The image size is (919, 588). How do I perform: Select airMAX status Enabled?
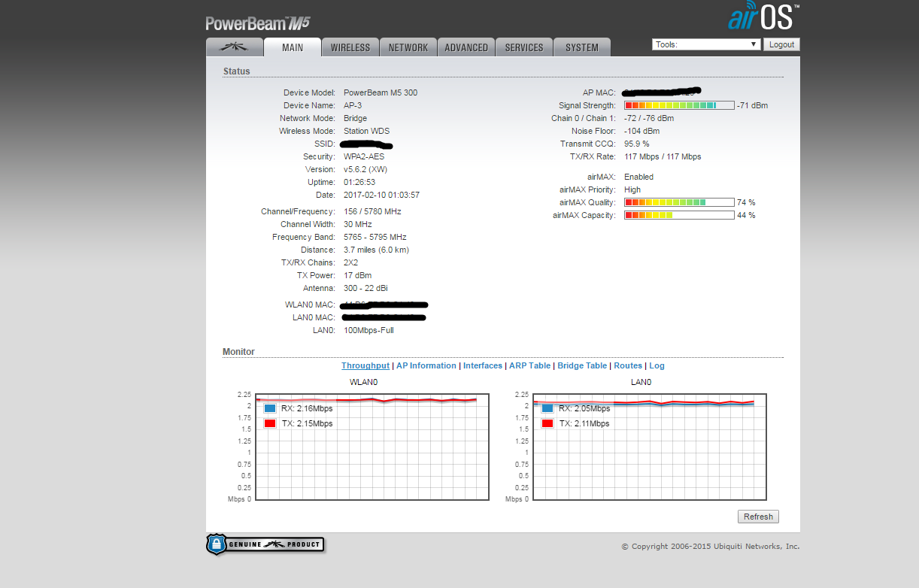pyautogui.click(x=639, y=177)
